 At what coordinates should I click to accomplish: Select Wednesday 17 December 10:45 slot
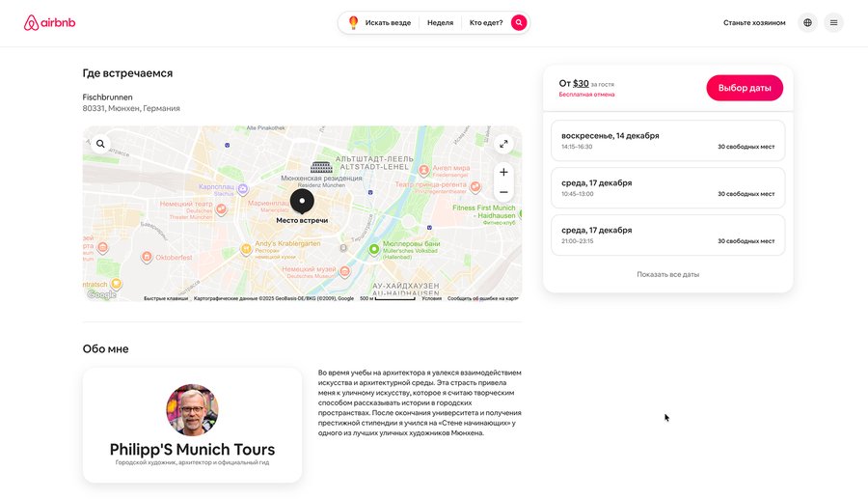pyautogui.click(x=667, y=188)
